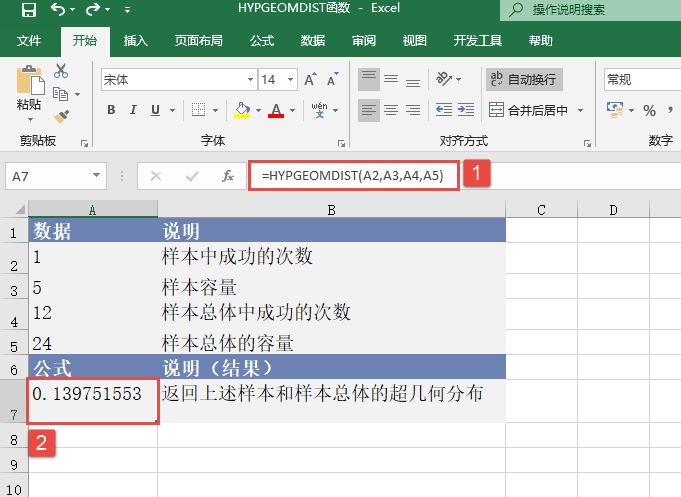The height and width of the screenshot is (497, 681).
Task: Toggle 自动换行 wrap text
Action: click(x=524, y=79)
